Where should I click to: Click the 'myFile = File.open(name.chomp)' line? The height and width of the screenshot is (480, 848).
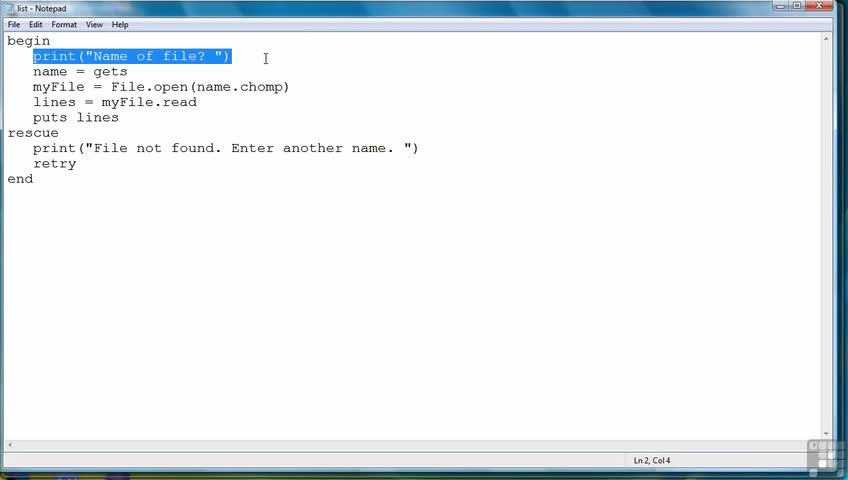161,87
